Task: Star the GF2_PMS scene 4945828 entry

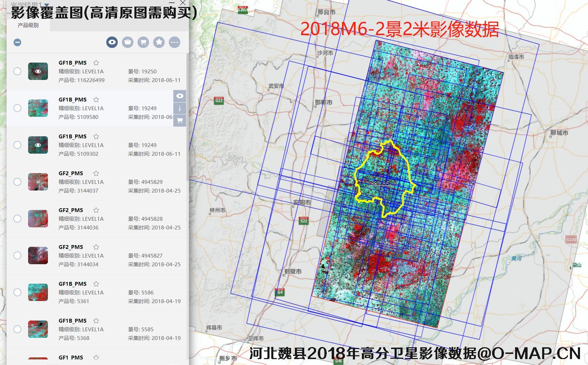Action: (x=96, y=210)
